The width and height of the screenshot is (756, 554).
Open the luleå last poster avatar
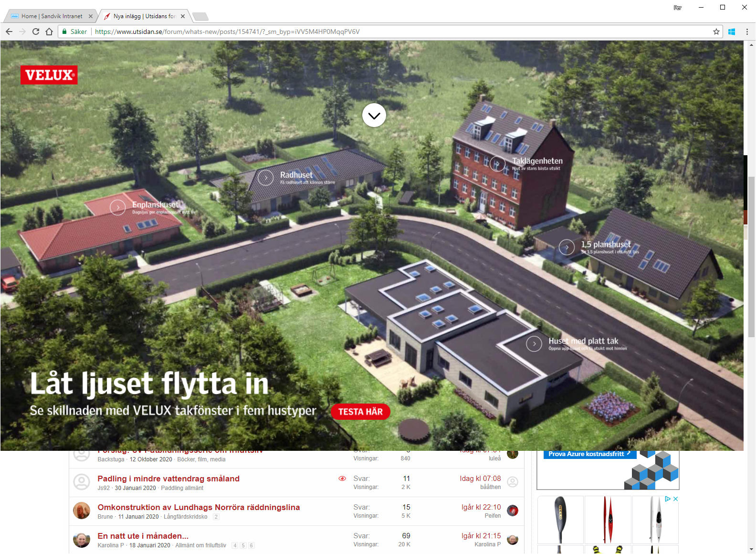click(x=513, y=454)
